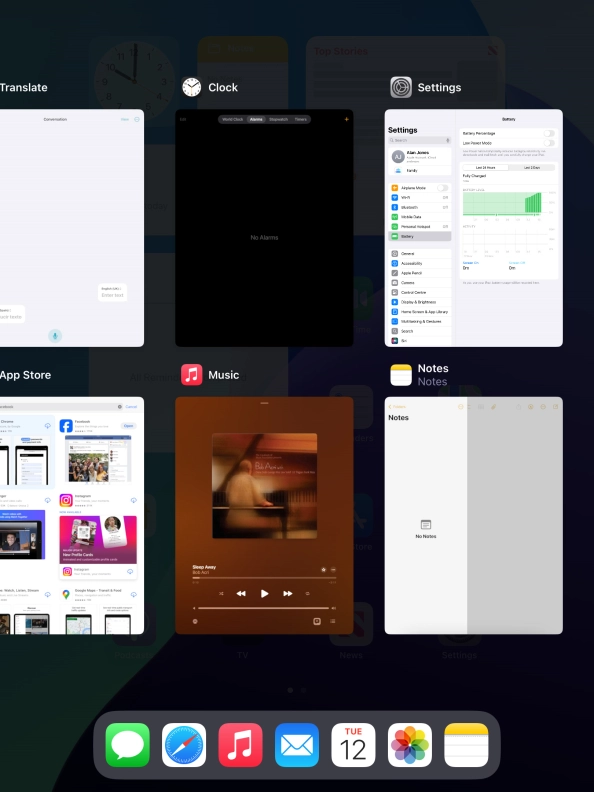Favourite the song Sleep Away
This screenshot has height=792, width=594.
tap(323, 569)
